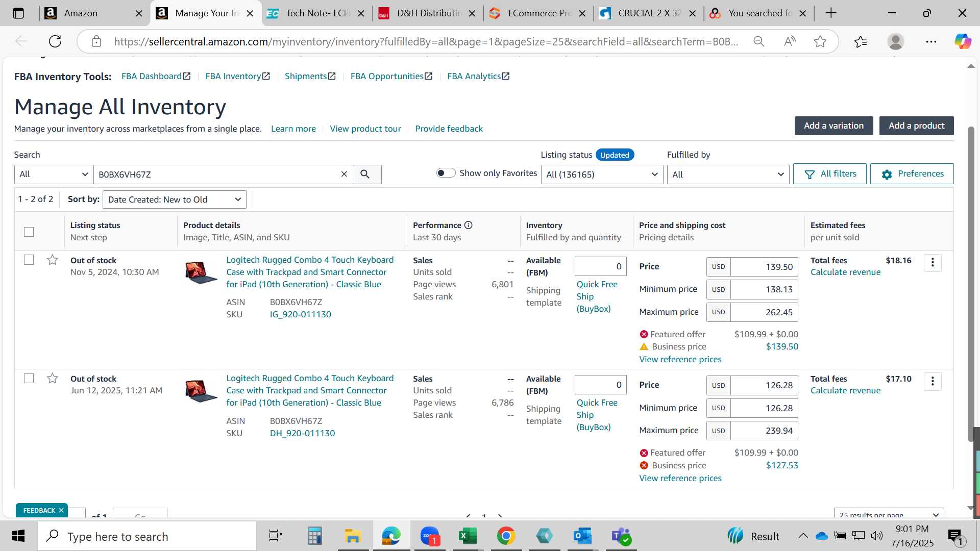
Task: Activate Read aloud in address bar
Action: (x=790, y=41)
